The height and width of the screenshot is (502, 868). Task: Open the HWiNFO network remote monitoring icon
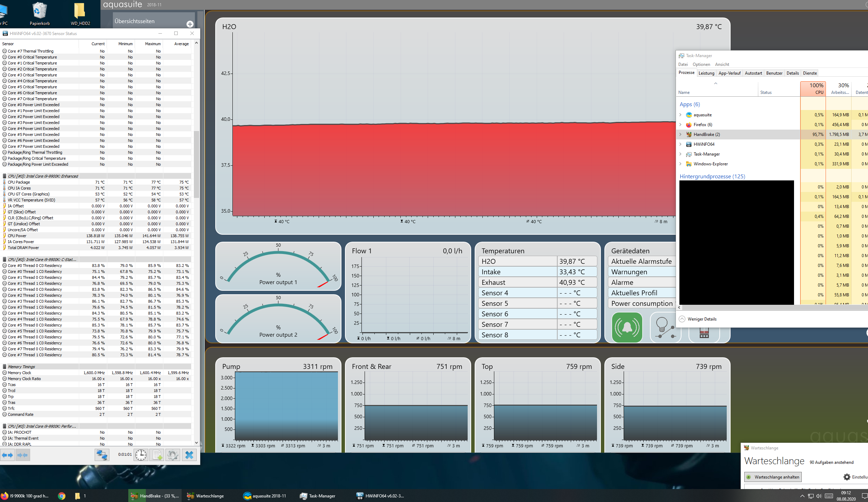[102, 455]
